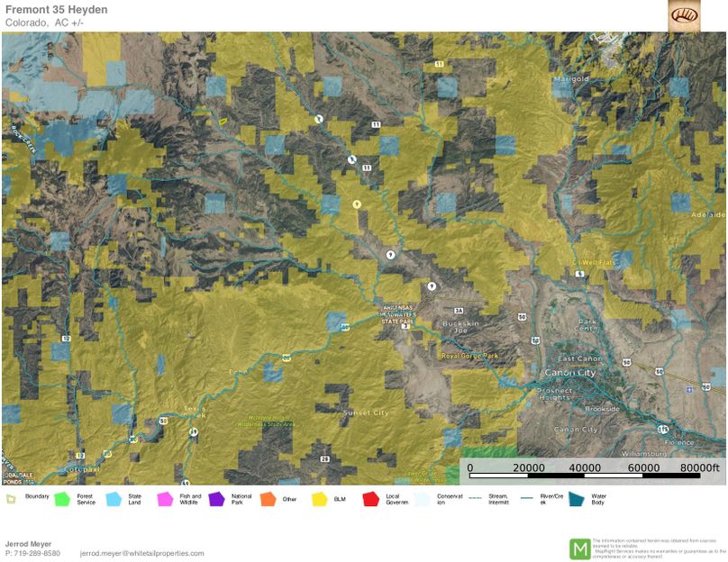Click the Stream Intermittent legend line symbol

pyautogui.click(x=475, y=498)
